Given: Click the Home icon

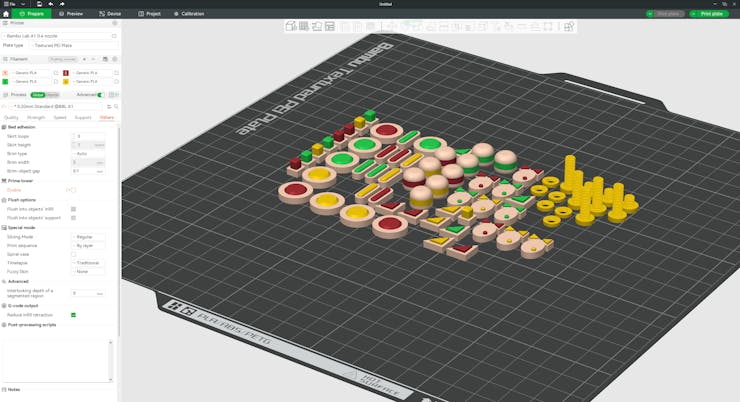Looking at the screenshot, I should tap(6, 14).
